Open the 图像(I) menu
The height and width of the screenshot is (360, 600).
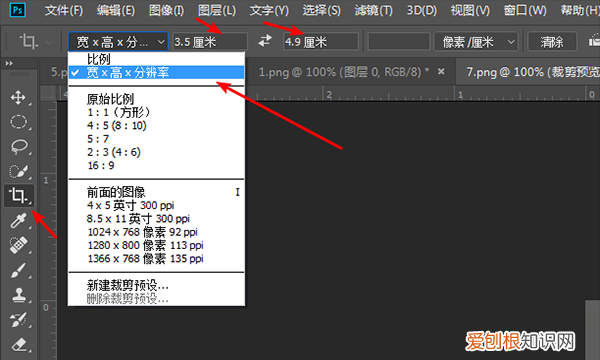pyautogui.click(x=166, y=10)
